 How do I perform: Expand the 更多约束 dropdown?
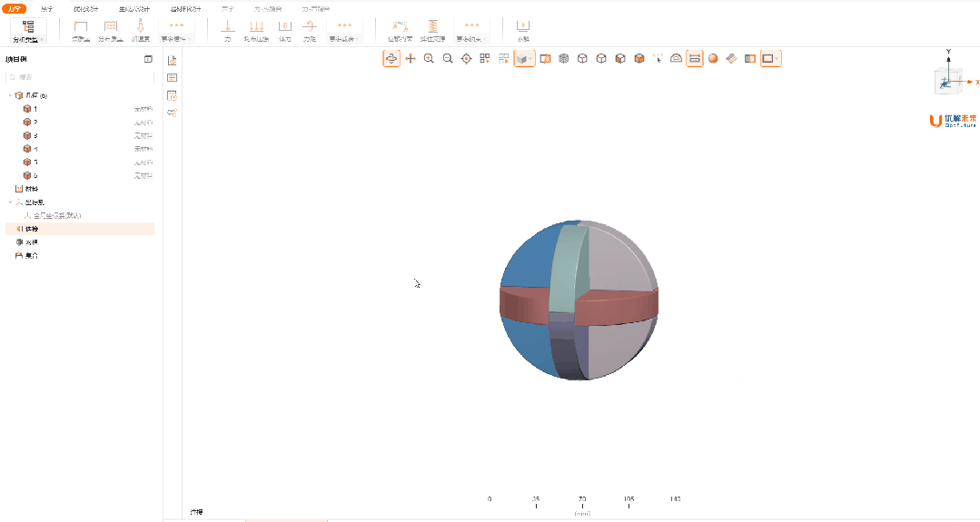point(472,31)
